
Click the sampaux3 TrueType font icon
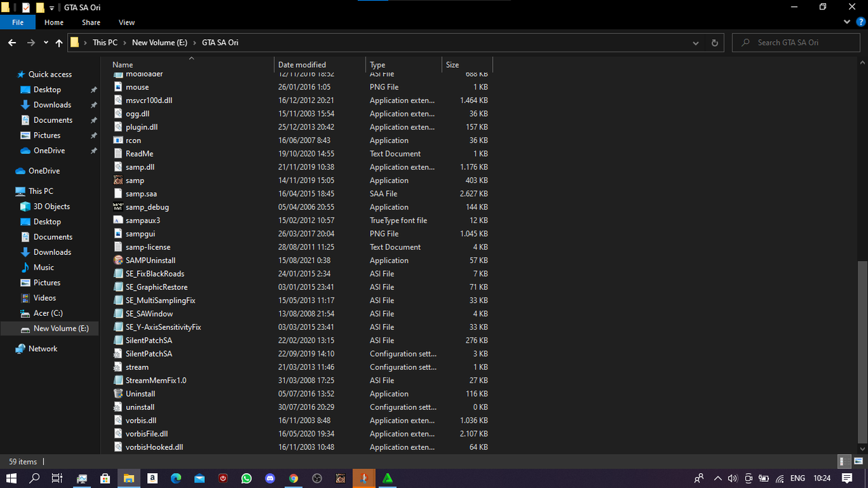click(x=119, y=220)
